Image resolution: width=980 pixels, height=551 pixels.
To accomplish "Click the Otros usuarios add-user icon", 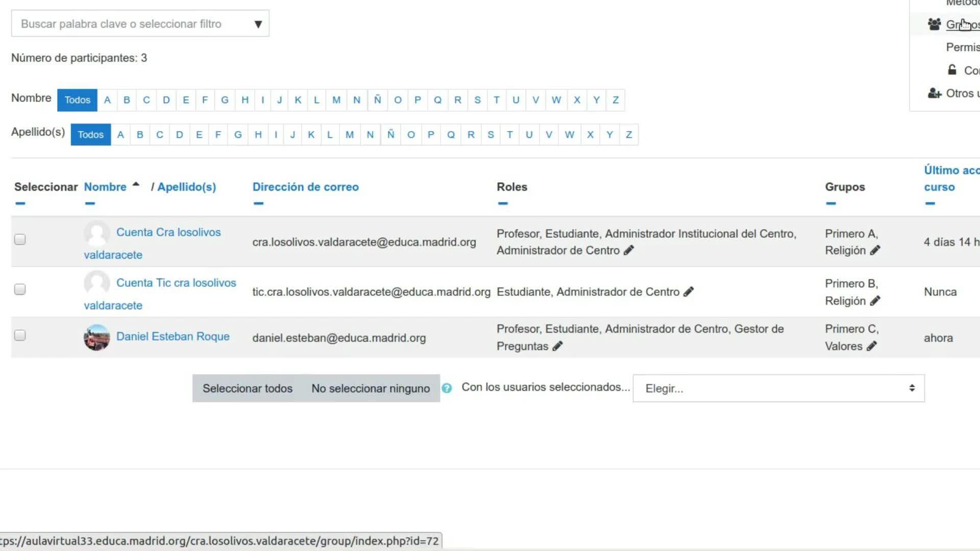I will (x=934, y=93).
